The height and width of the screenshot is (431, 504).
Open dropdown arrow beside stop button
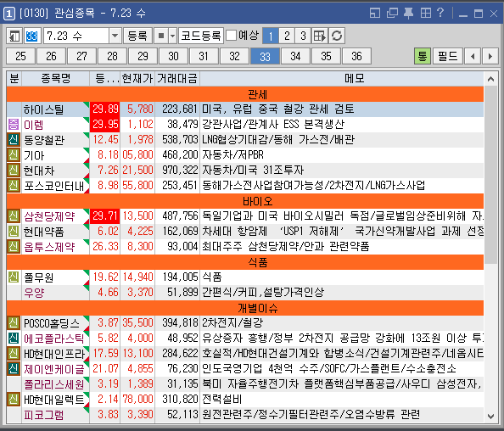tap(172, 36)
